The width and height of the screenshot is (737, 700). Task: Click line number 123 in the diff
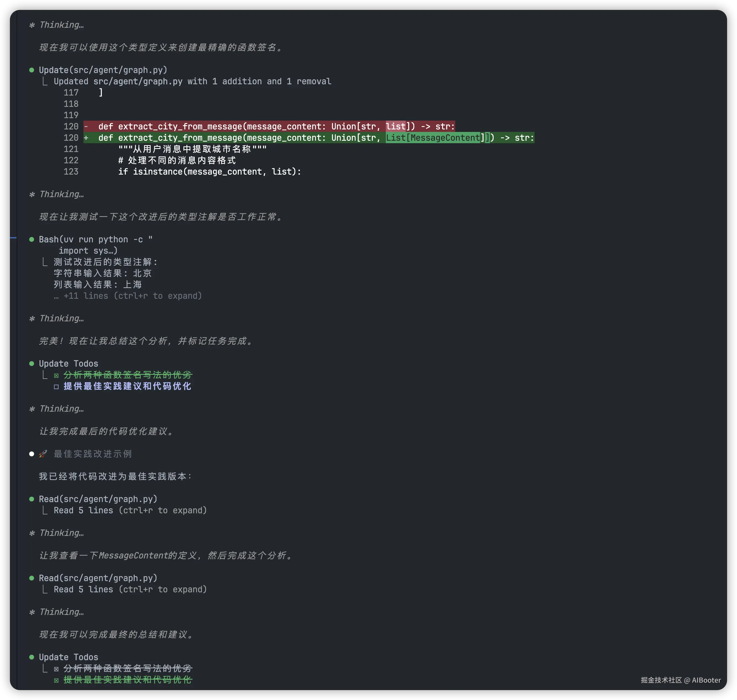point(71,172)
